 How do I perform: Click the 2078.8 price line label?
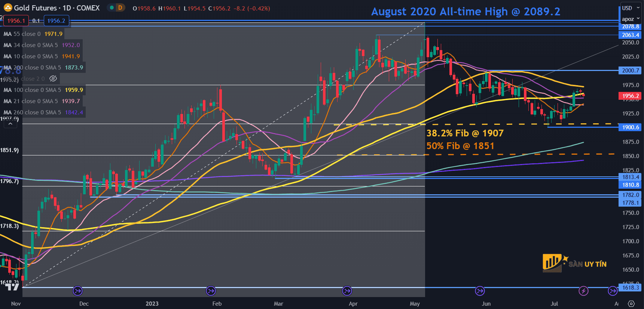coord(631,27)
